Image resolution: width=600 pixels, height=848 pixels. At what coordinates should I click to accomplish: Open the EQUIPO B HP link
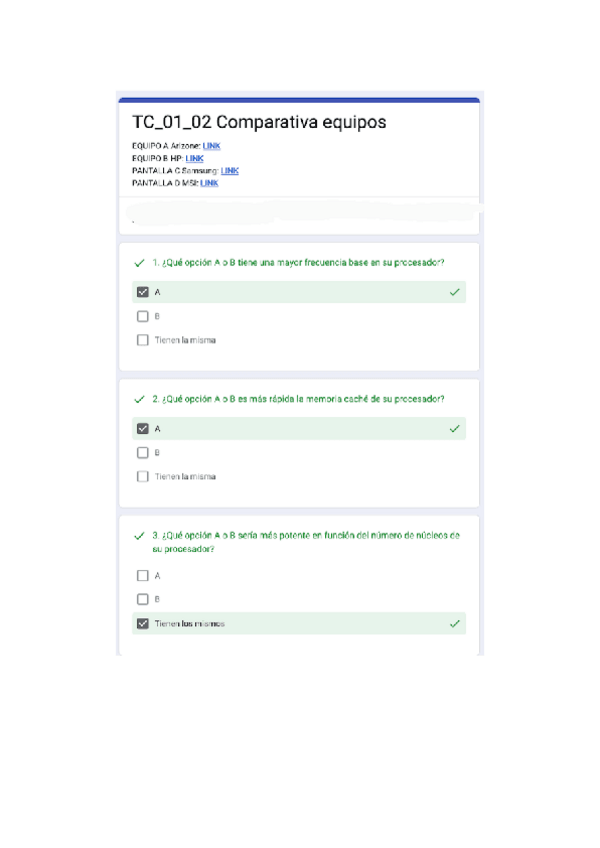194,158
